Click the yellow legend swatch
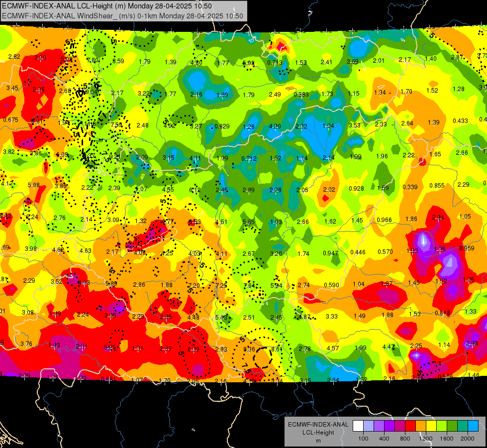This screenshot has height=448, width=487. (x=431, y=426)
